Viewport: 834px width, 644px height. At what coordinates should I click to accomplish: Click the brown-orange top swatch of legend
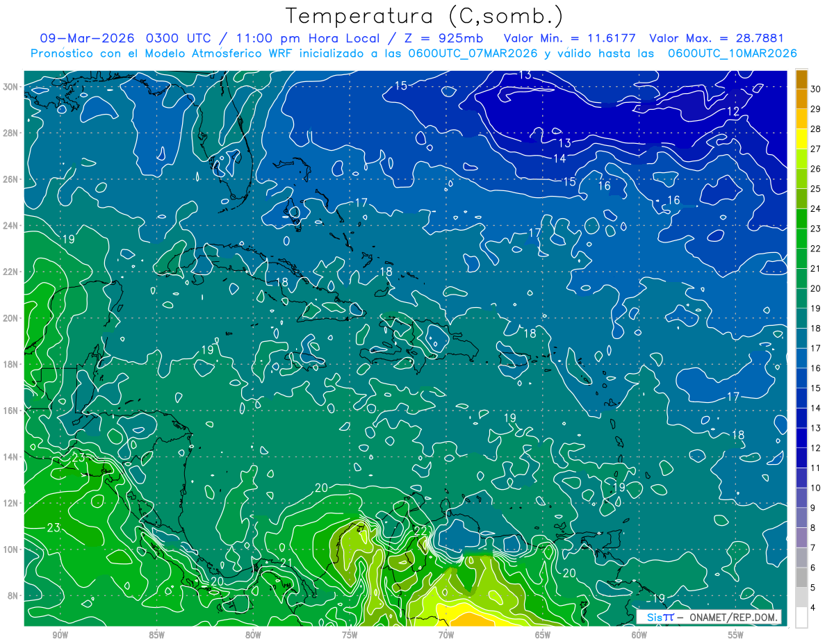coord(801,79)
